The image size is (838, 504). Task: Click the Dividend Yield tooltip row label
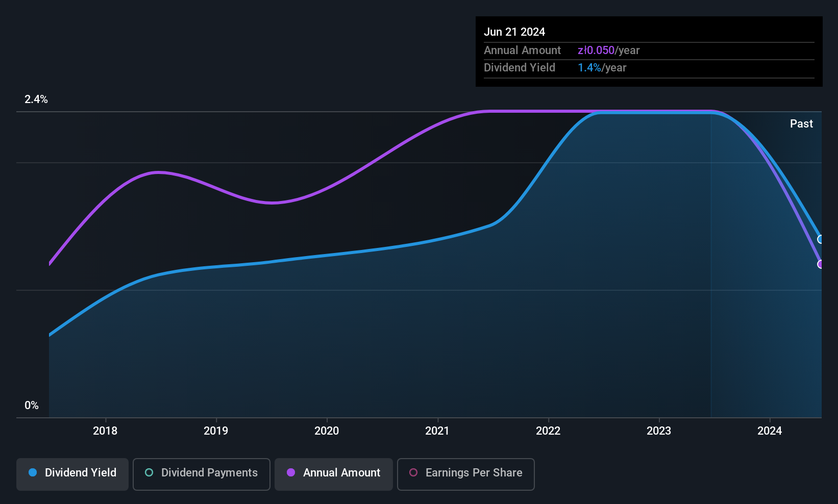(x=520, y=67)
